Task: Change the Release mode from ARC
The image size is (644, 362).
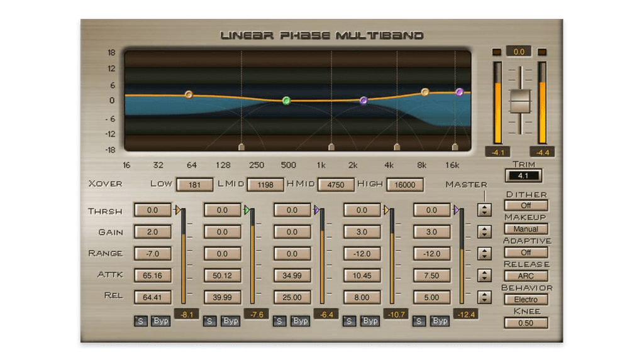Action: coord(527,276)
